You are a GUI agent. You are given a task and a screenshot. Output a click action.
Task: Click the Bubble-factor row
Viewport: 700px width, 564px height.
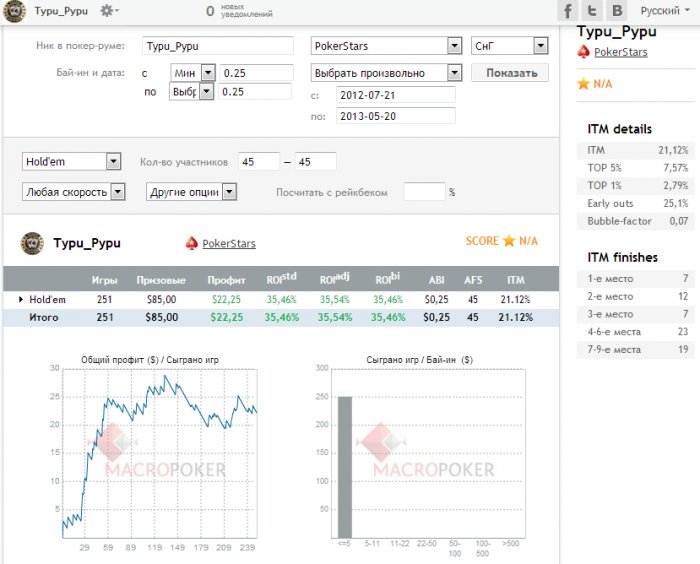[x=636, y=221]
